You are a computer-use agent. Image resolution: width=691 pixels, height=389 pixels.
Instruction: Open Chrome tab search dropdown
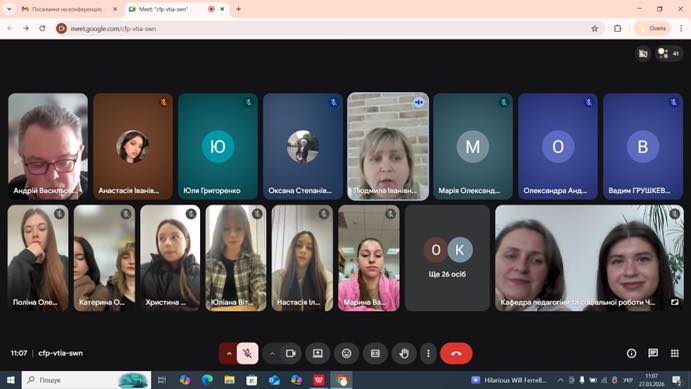pyautogui.click(x=9, y=9)
